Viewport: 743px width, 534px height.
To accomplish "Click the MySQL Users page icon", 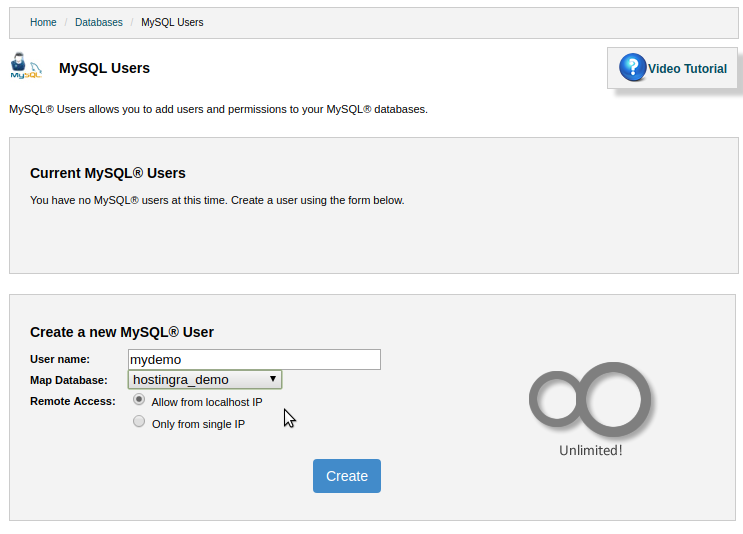I will [26, 66].
